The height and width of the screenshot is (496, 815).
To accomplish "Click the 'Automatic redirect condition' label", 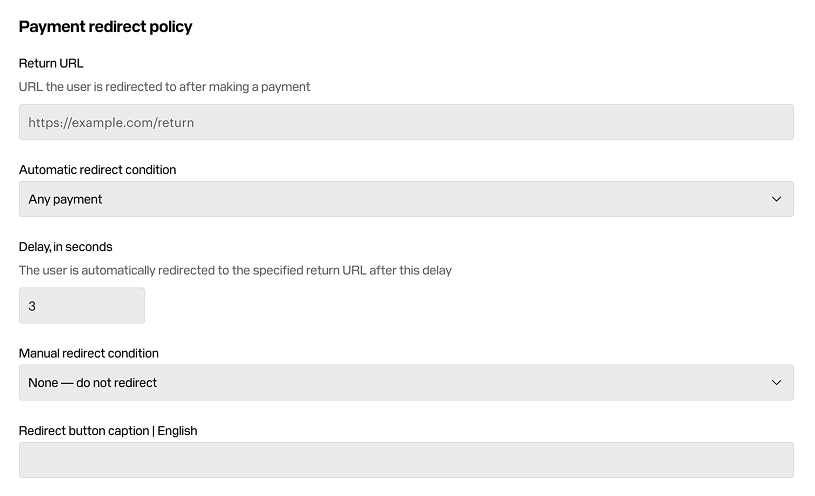I will pyautogui.click(x=97, y=170).
